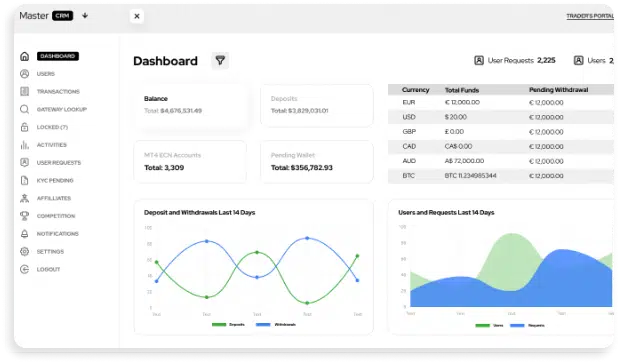Click the Pending Wallet total card

tap(317, 162)
